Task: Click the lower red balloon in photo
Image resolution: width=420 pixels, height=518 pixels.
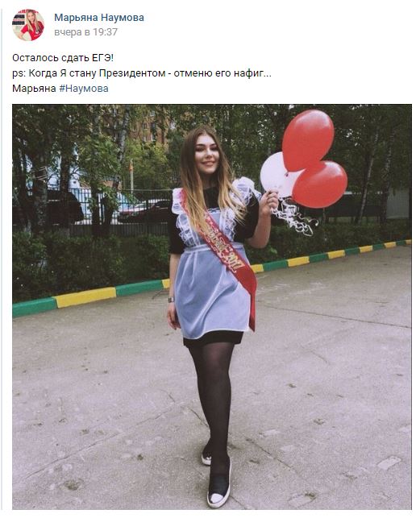Action: tap(320, 184)
